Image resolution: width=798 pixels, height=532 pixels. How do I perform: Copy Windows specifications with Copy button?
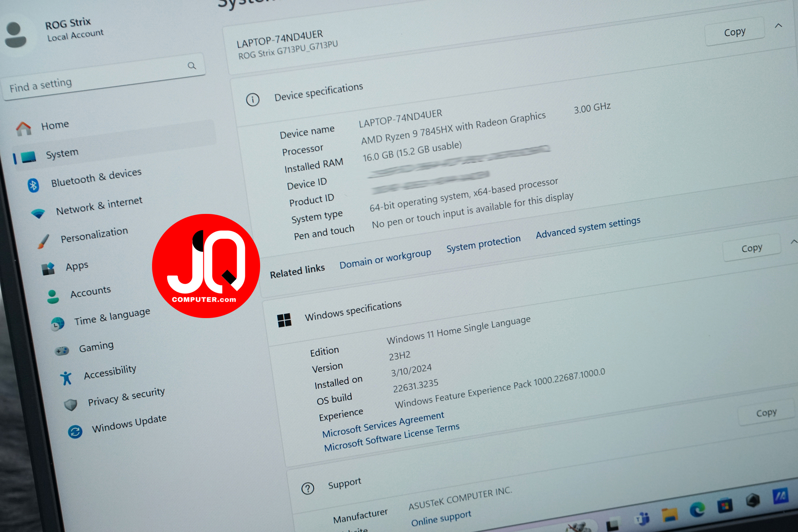[x=752, y=248]
